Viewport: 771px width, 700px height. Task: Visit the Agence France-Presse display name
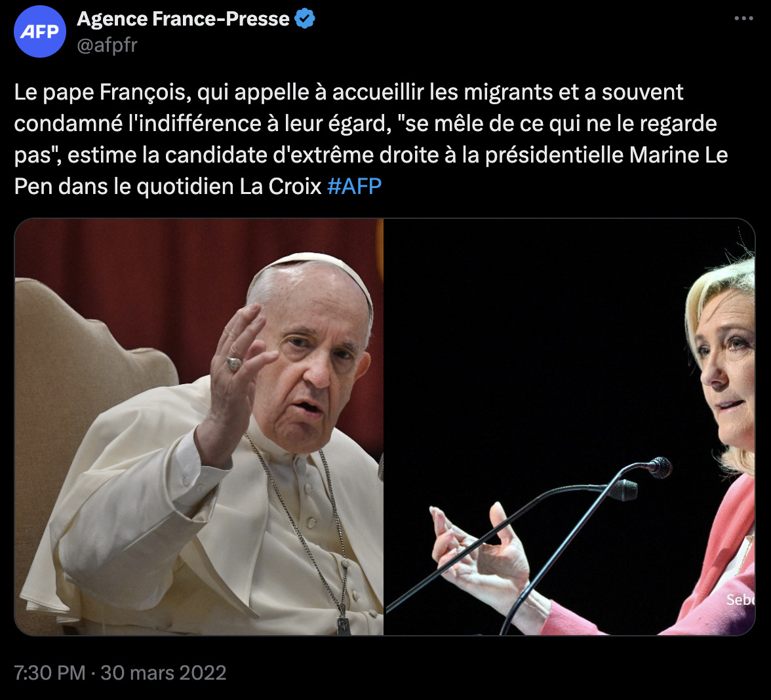click(184, 19)
